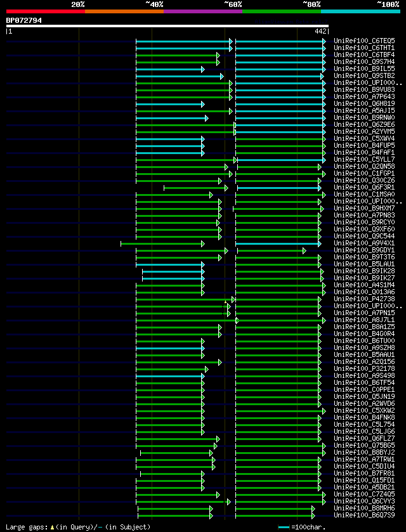
Task: Select the UniRef100_C1MSA0 label
Action: click(364, 194)
